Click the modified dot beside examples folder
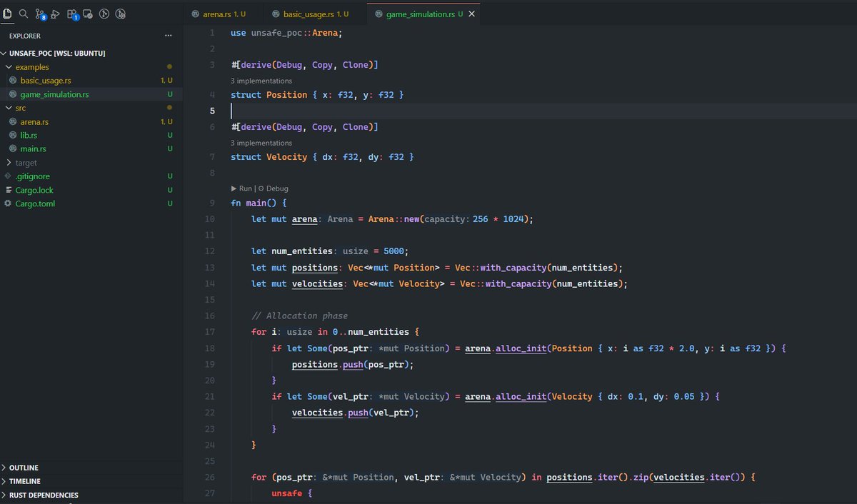Viewport: 857px width, 504px height. (x=169, y=67)
